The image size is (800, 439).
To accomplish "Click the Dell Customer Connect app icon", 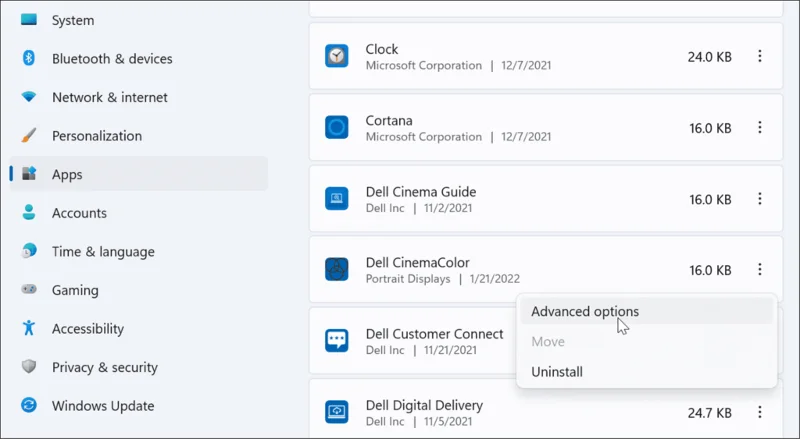I will click(337, 341).
